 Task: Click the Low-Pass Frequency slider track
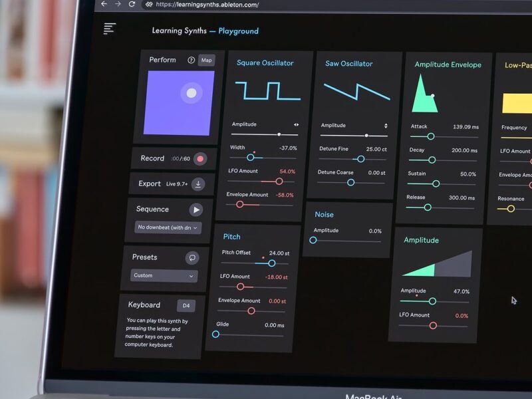pos(516,138)
